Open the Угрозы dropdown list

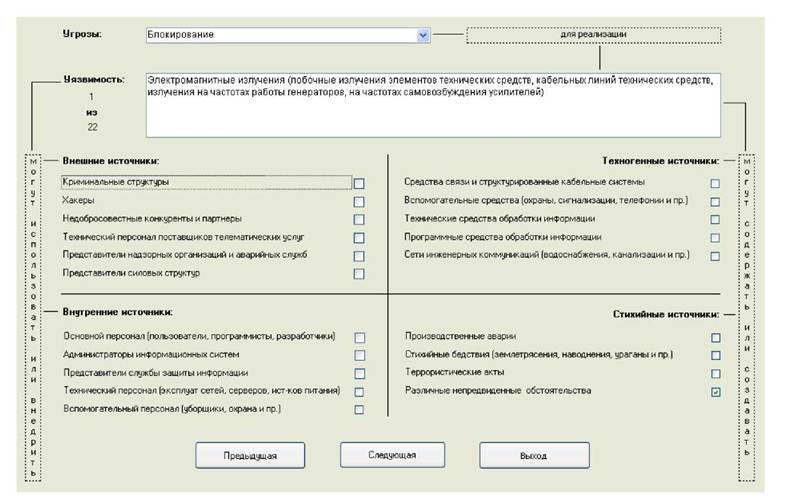pos(422,35)
